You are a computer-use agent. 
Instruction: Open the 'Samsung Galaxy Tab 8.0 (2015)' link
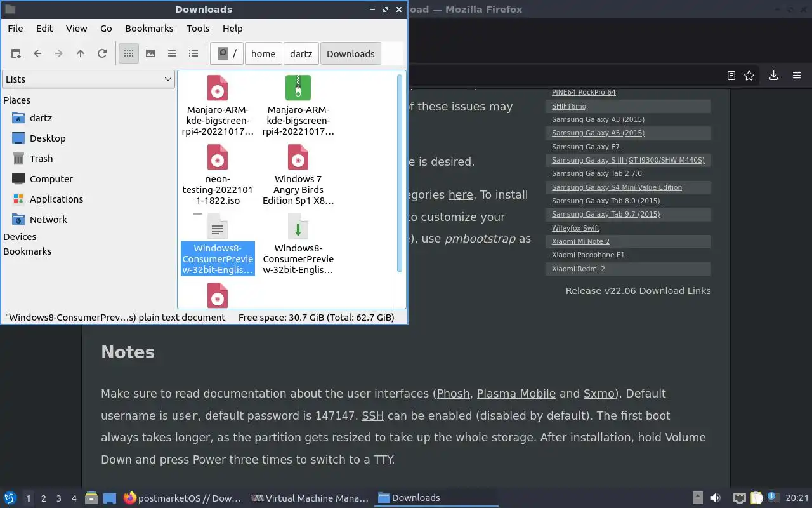(606, 201)
